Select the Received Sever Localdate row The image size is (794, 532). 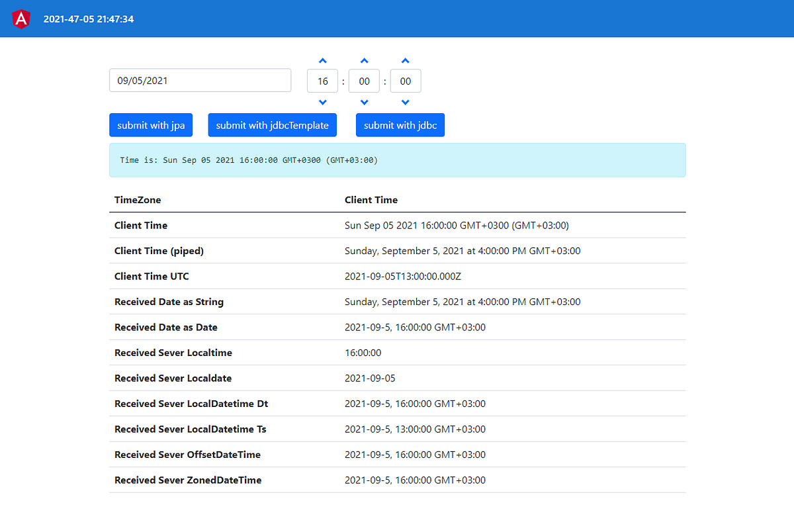coord(397,378)
